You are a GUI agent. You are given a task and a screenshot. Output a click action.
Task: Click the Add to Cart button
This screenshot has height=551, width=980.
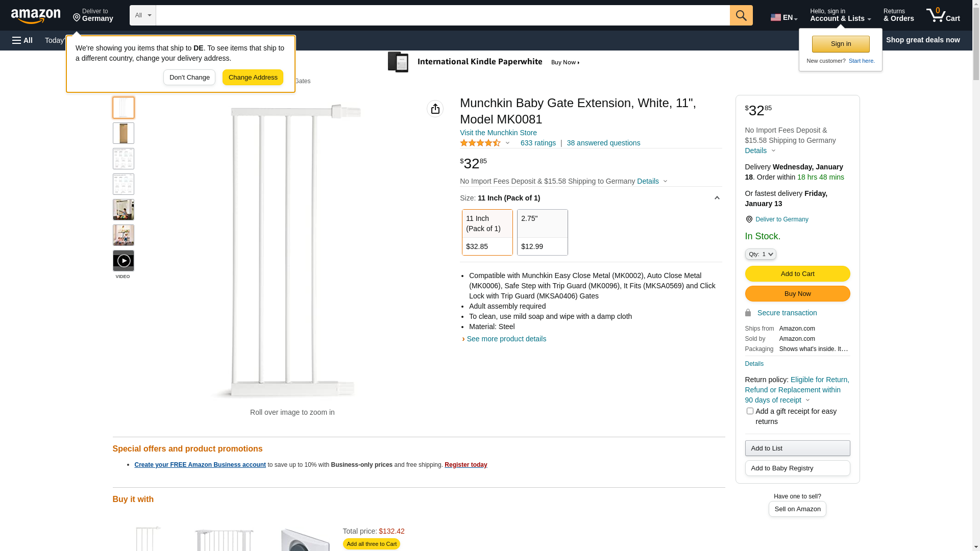[x=797, y=274]
